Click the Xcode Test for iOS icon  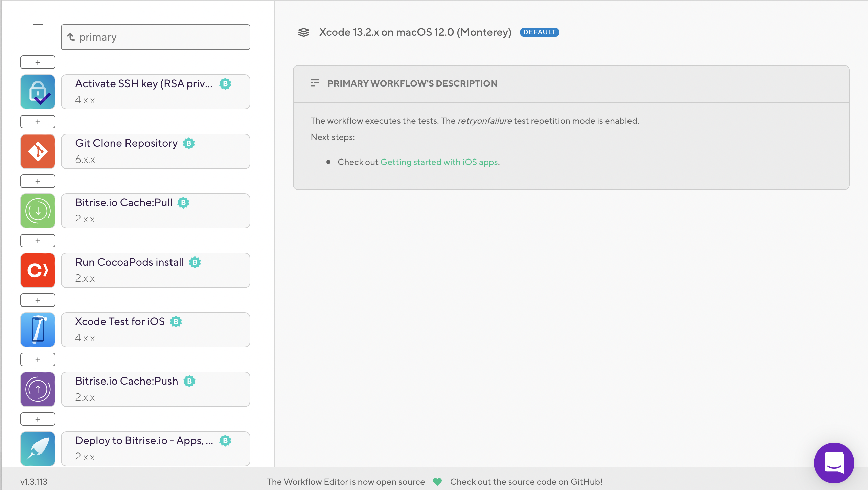(38, 330)
